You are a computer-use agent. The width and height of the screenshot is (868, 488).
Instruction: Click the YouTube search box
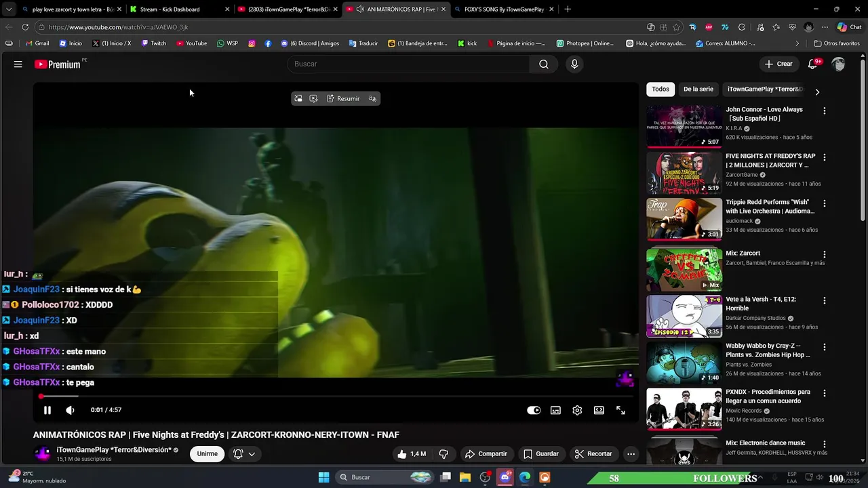coord(408,64)
